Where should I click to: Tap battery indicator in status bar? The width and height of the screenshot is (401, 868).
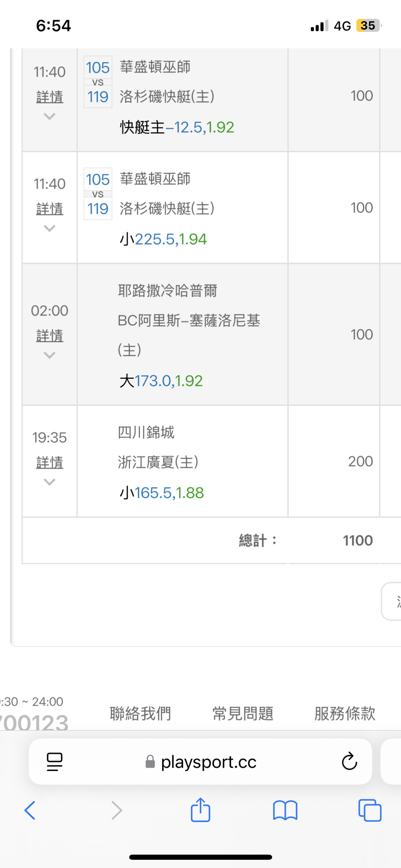click(x=368, y=26)
